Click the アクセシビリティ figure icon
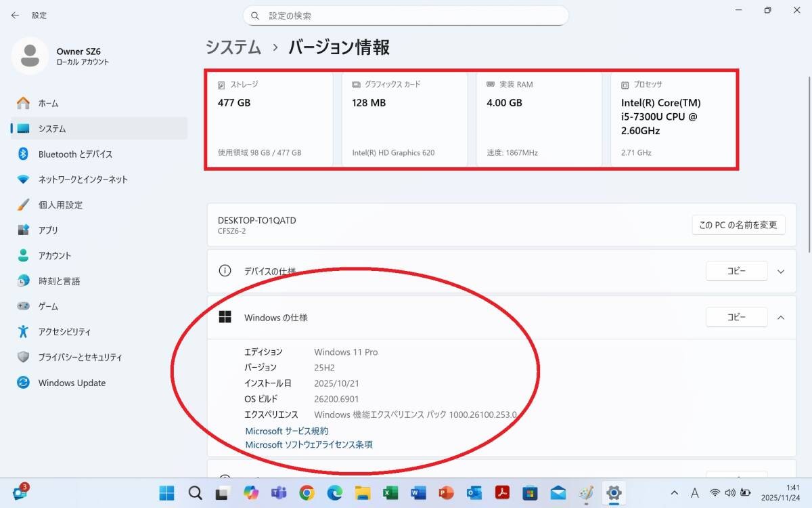812x508 pixels. click(x=24, y=331)
